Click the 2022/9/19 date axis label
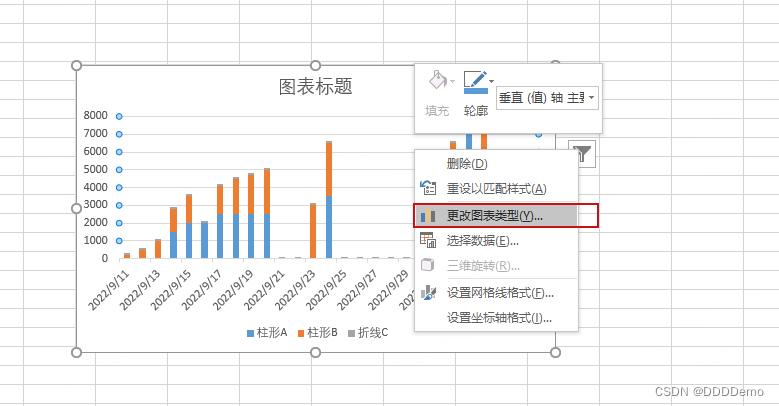Screen dimensions: 779x406 [233, 290]
